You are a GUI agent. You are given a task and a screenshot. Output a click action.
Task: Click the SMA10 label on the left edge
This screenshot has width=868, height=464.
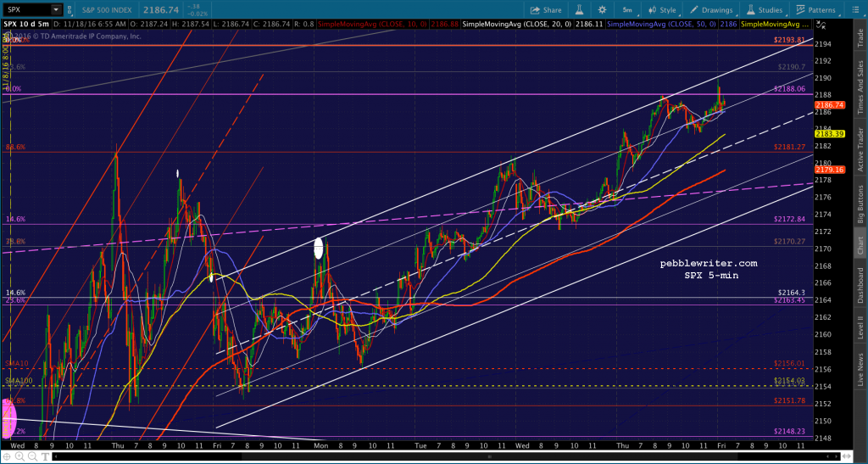(15, 363)
